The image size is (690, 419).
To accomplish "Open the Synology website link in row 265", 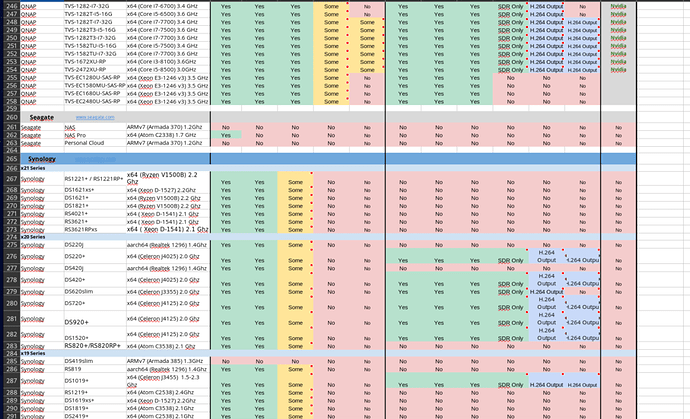I will pyautogui.click(x=95, y=159).
